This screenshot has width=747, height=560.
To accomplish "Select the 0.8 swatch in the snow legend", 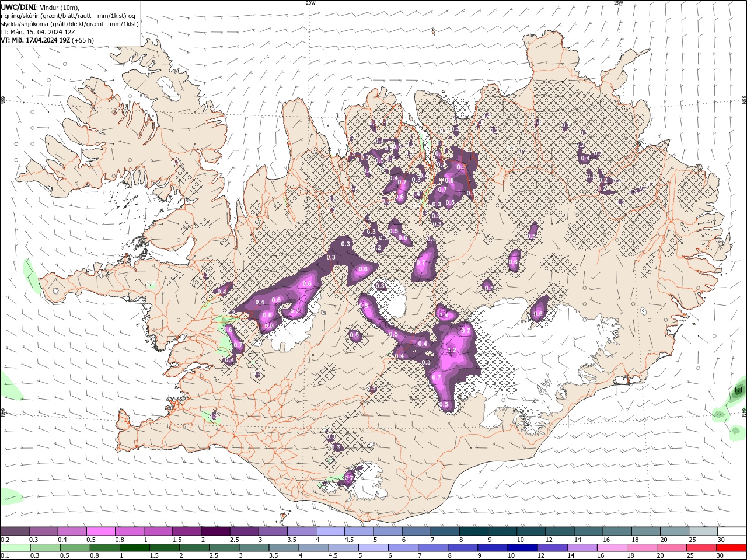I will (x=129, y=531).
